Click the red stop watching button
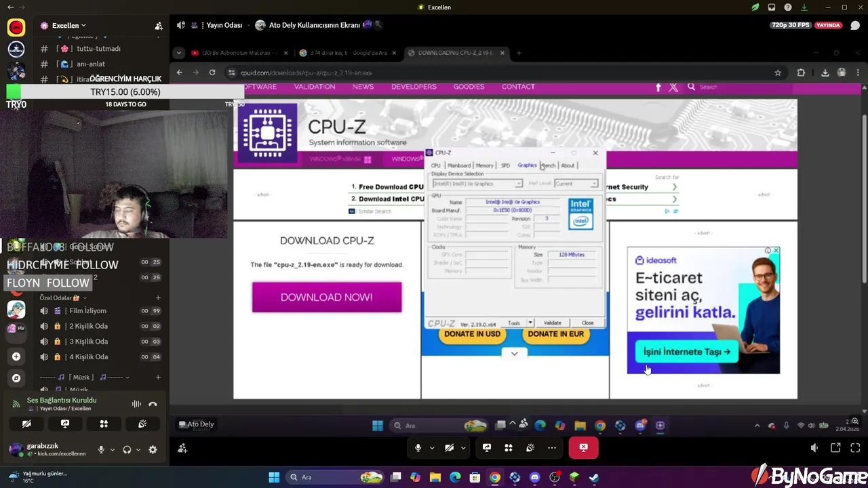 click(583, 448)
